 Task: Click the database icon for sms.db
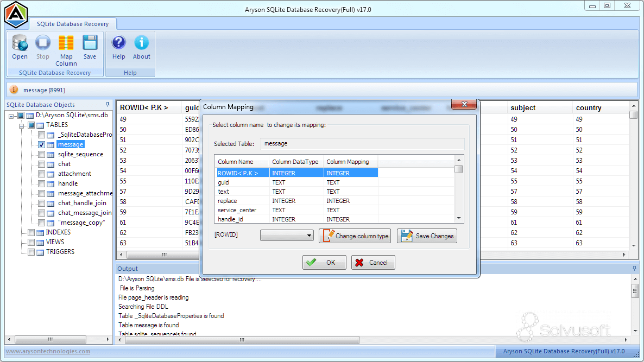click(x=30, y=116)
